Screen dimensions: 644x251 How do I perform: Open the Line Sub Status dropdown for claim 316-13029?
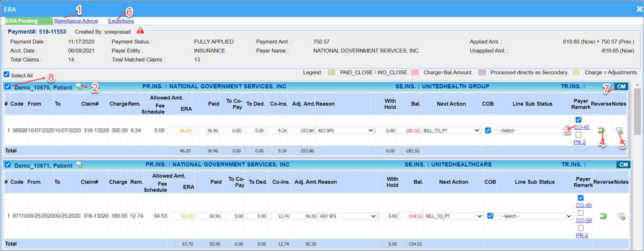tap(536, 216)
